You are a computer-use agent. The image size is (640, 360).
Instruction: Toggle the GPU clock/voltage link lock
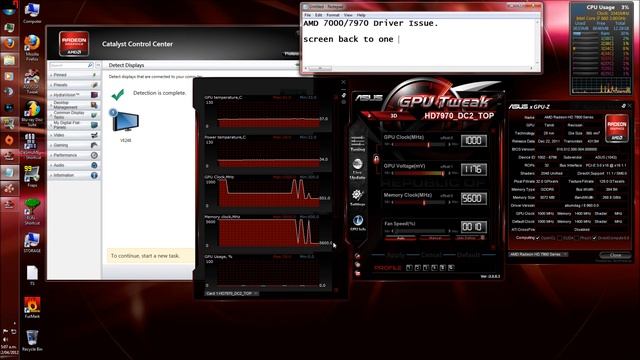(x=376, y=159)
